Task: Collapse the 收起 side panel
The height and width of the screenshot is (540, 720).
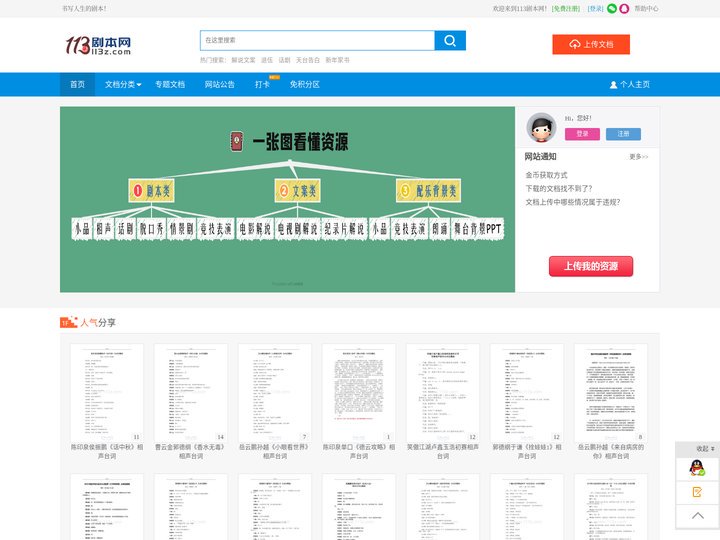Action: [x=705, y=449]
